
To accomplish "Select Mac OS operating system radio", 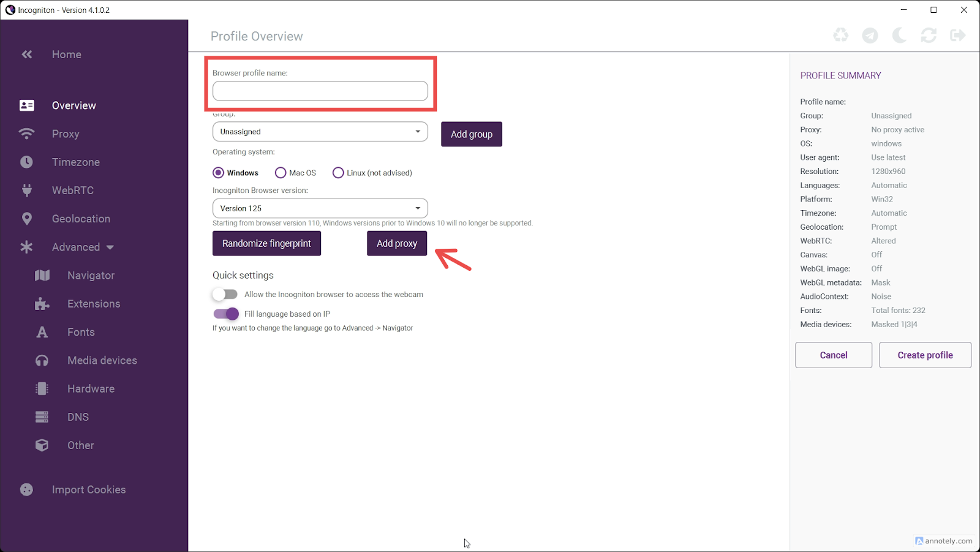I will [281, 173].
